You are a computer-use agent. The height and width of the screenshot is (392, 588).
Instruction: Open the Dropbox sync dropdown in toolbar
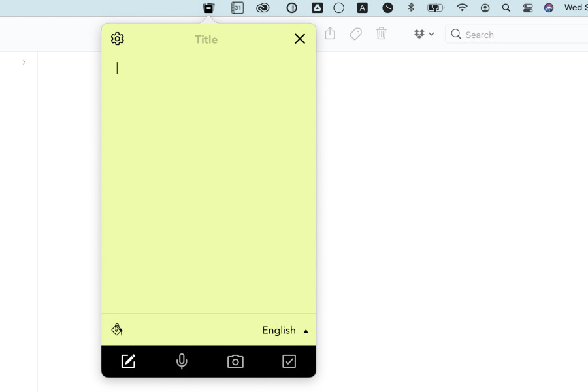click(424, 34)
